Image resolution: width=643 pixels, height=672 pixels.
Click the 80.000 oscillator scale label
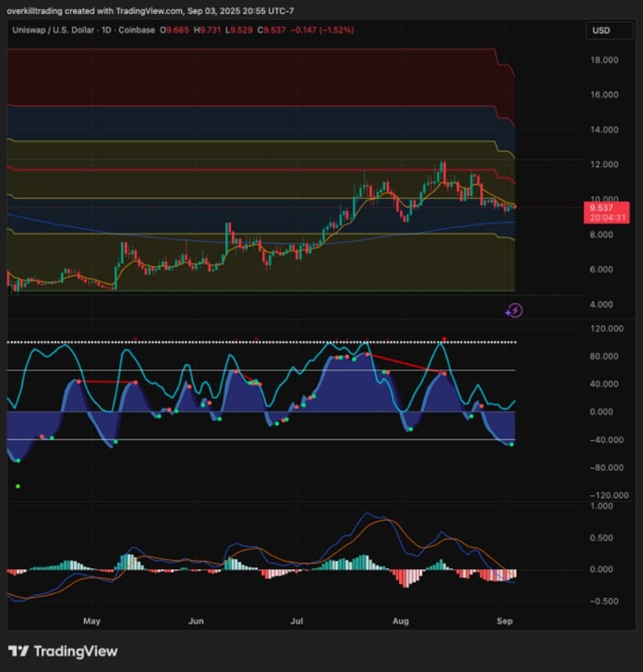pos(604,356)
